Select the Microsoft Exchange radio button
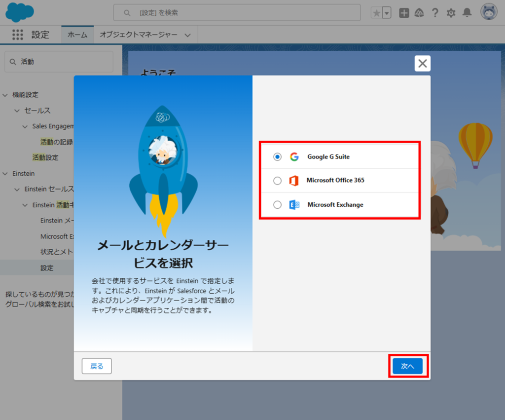The height and width of the screenshot is (420, 505). pos(277,205)
